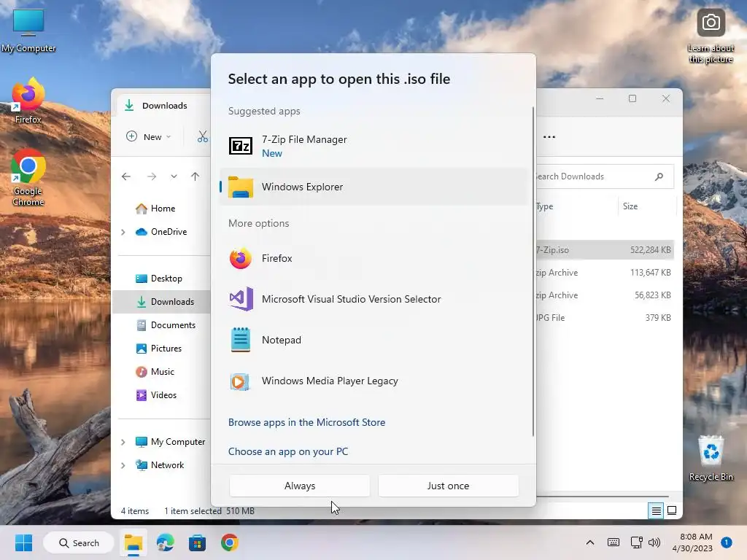Select Microsoft Visual Studio Version Selector
The width and height of the screenshot is (747, 560).
[x=374, y=299]
